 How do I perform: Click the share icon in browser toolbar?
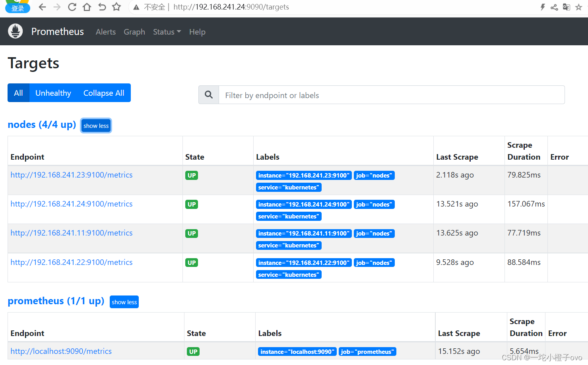click(x=554, y=7)
